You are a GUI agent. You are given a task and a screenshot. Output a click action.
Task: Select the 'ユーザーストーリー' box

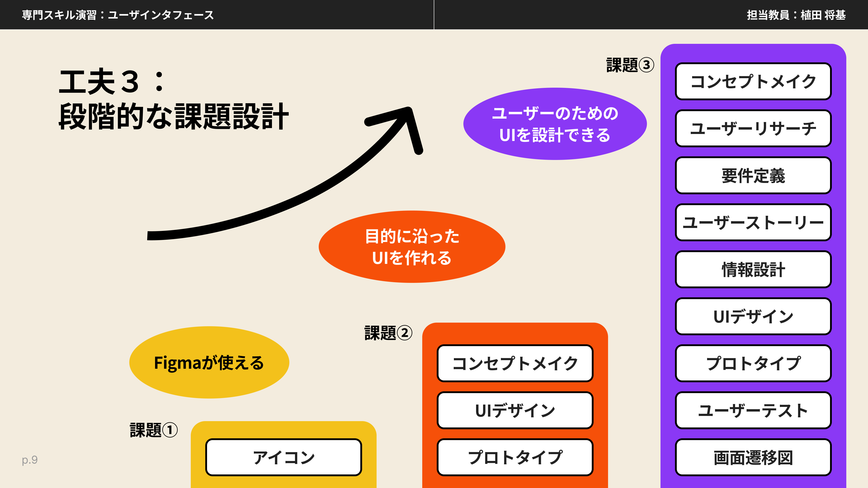tap(753, 222)
